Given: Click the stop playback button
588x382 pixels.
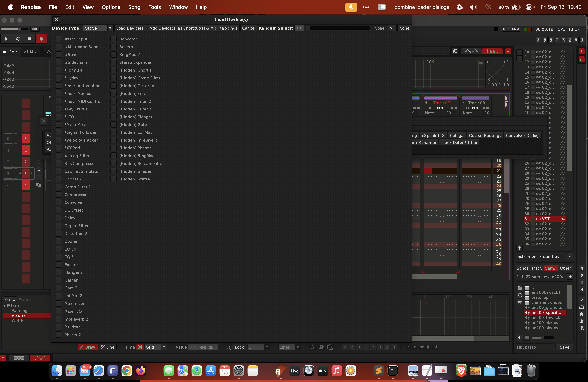Looking at the screenshot, I should coord(30,39).
